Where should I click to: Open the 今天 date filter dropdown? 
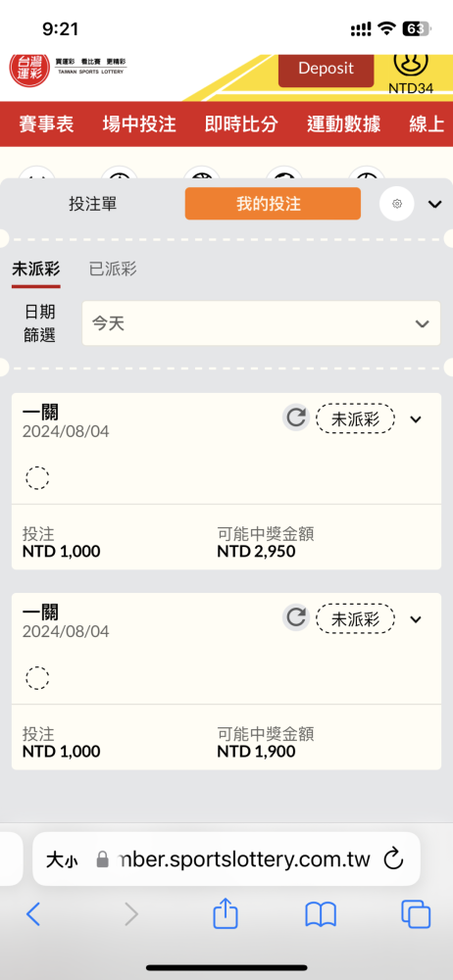(x=261, y=323)
